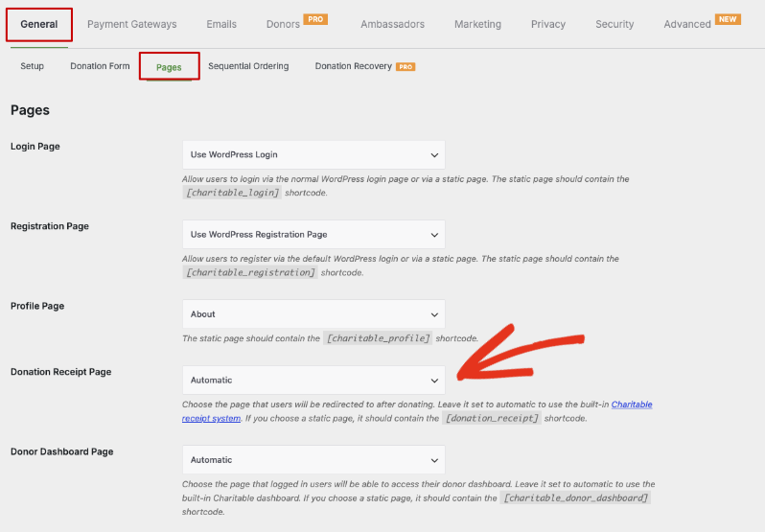Select the Setup sub-tab
This screenshot has width=765, height=532.
coord(33,66)
